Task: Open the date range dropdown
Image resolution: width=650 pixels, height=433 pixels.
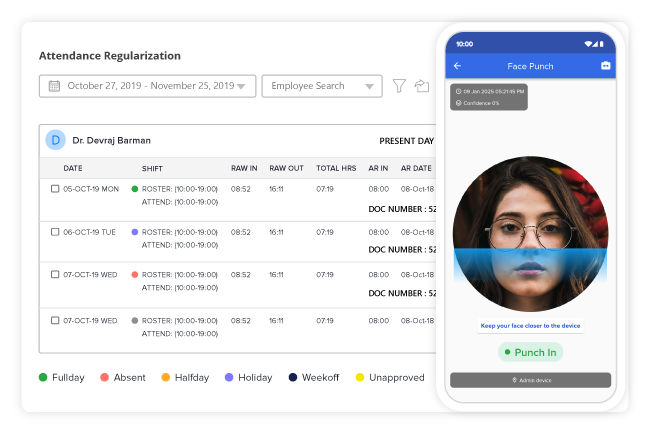Action: (241, 87)
